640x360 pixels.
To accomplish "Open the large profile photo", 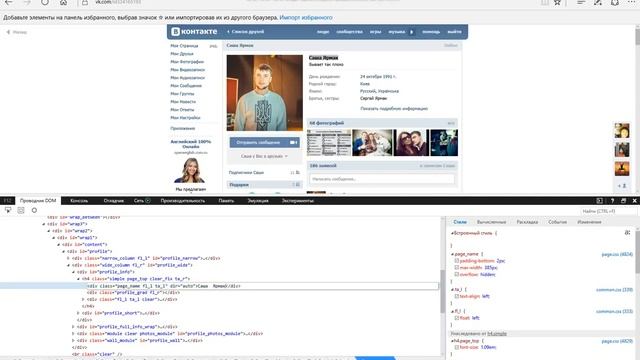I will (264, 93).
